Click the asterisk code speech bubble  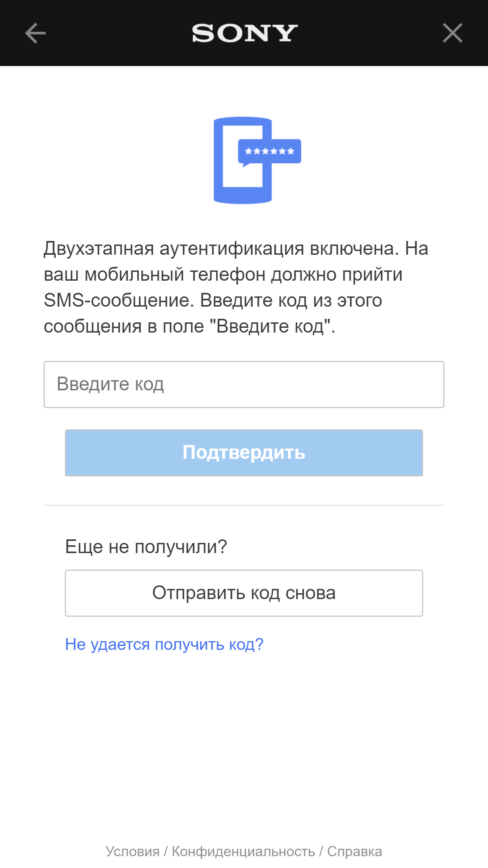[x=270, y=151]
